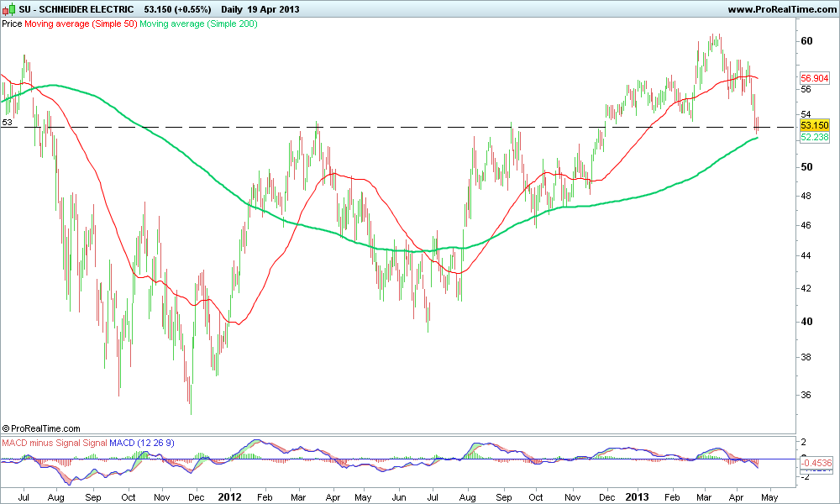The image size is (840, 504).
Task: Click the 'Sep' label before 2012
Action: 93,497
